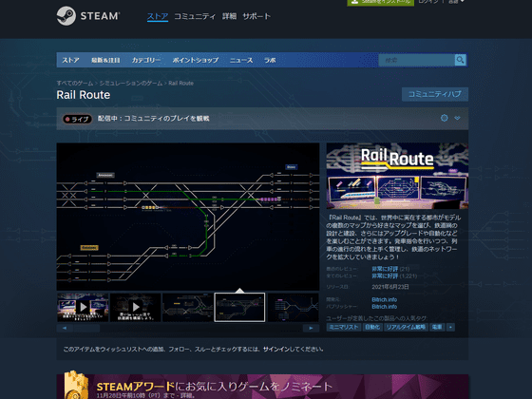Move the thumbnail strip scrollbar handle
Screen dimensions: 532x399
pyautogui.click(x=86, y=328)
